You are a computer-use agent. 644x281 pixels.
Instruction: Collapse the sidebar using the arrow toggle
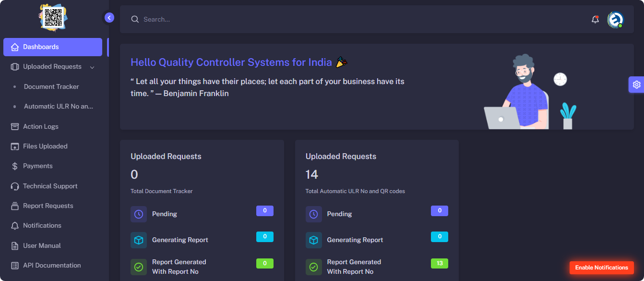109,18
